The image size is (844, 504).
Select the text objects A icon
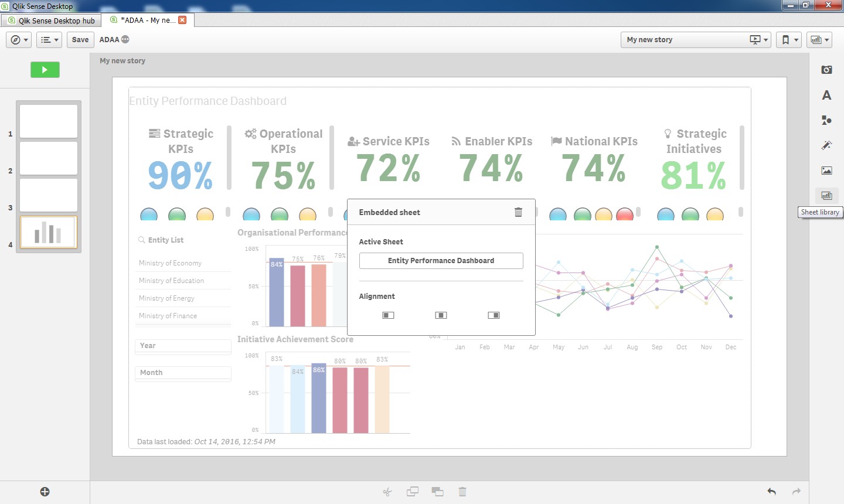tap(826, 95)
